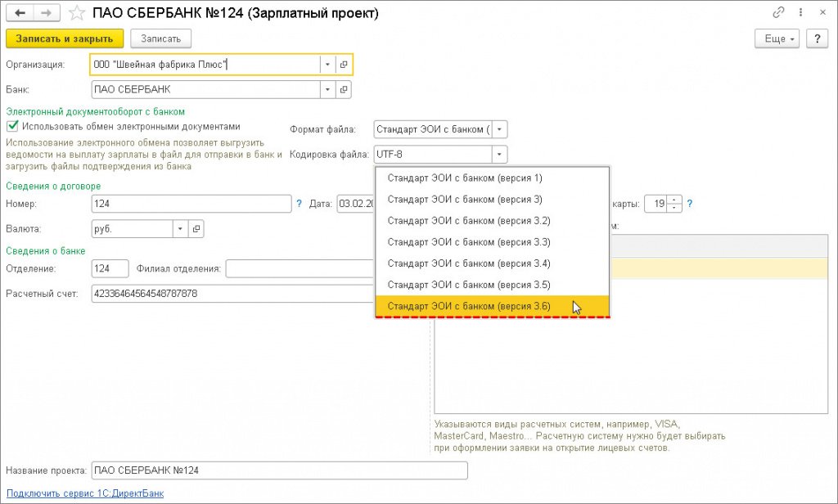The image size is (838, 504).
Task: Copy link to this form icon
Action: (x=778, y=13)
